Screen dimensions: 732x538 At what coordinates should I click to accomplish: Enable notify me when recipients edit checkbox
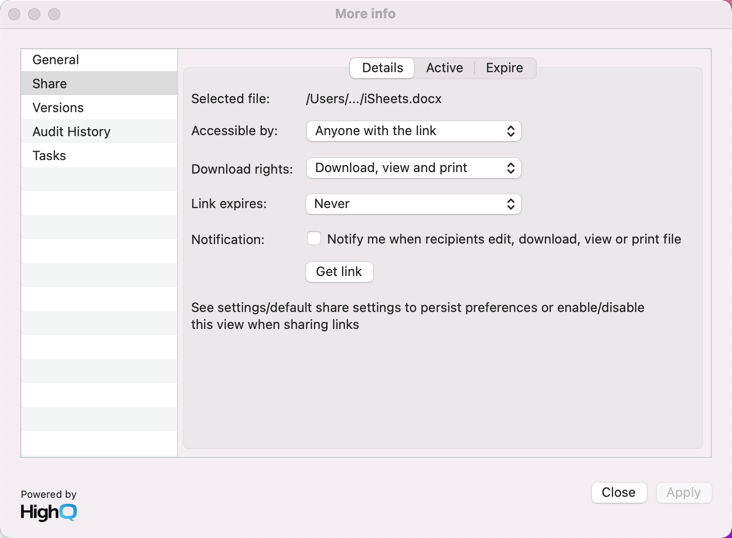pos(314,239)
